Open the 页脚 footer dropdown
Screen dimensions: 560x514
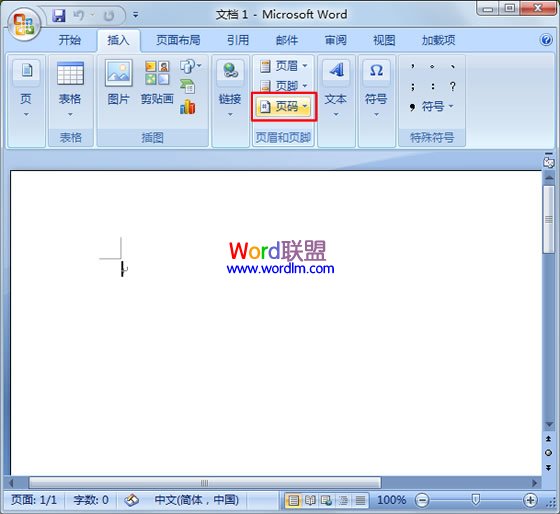tap(284, 86)
